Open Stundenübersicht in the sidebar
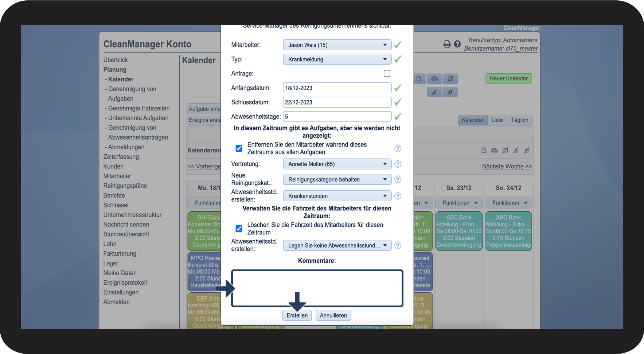Screen dimensions: 644x354 click(x=126, y=234)
